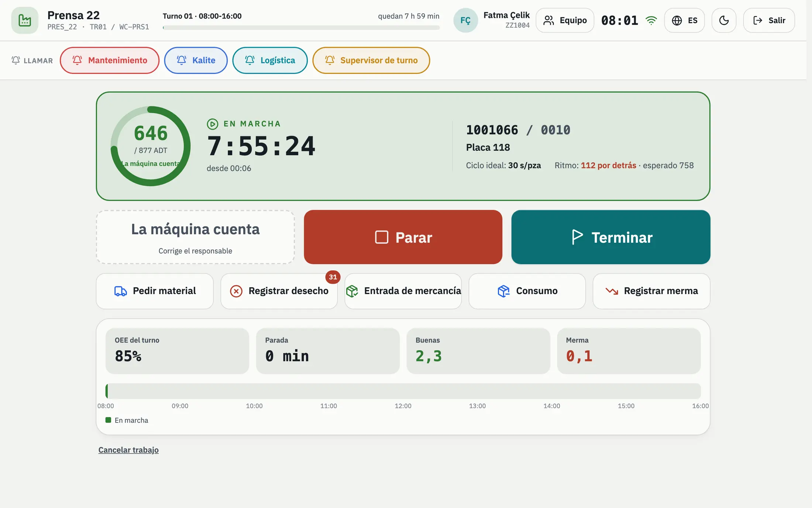Viewport: 812px width, 508px height.
Task: Click the factory logo icon beside Prensa 22
Action: tap(25, 20)
